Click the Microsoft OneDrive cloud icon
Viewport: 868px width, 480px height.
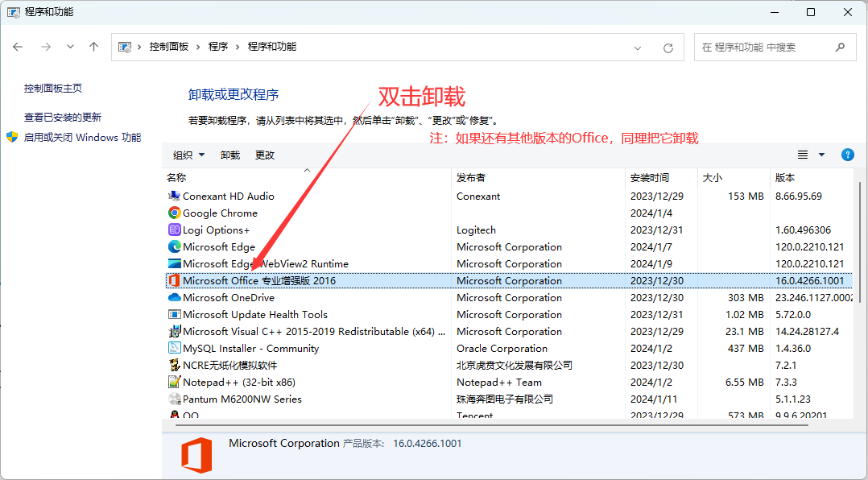click(175, 297)
